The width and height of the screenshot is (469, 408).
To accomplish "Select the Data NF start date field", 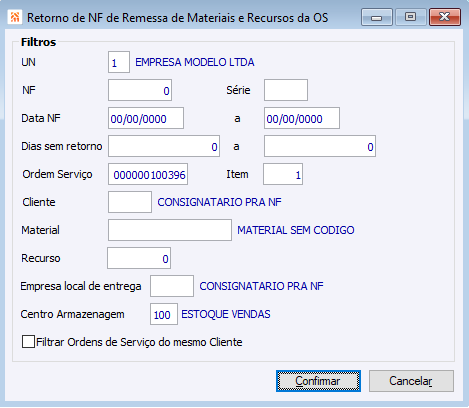I will (x=146, y=118).
